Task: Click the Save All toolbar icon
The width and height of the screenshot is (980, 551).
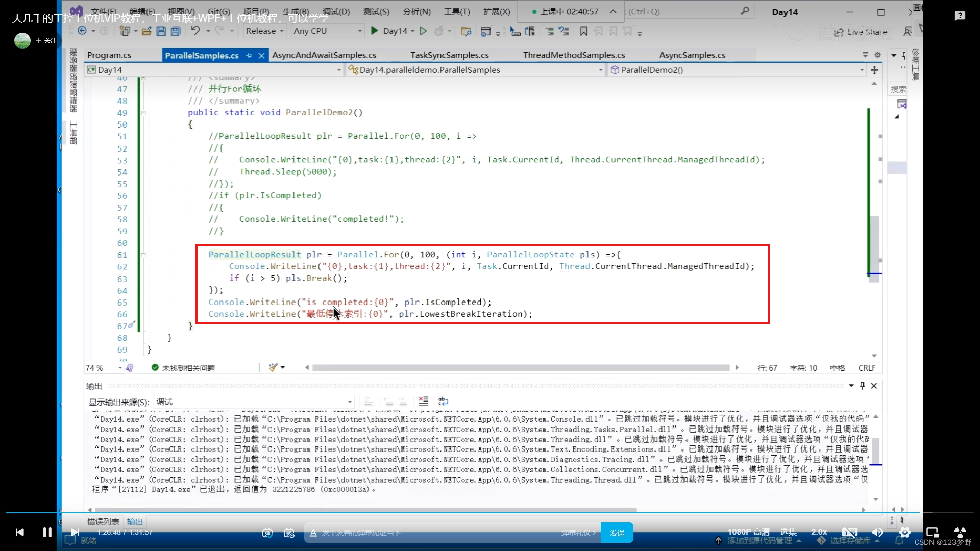Action: point(176,31)
